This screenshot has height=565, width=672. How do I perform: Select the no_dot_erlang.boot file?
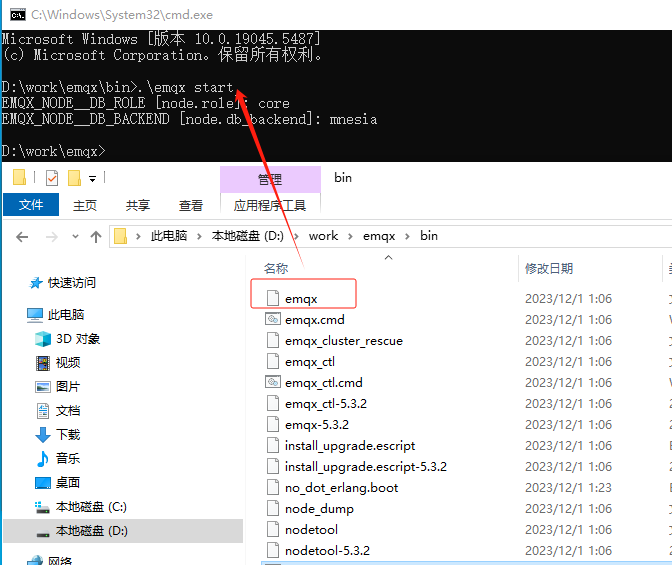pyautogui.click(x=342, y=488)
